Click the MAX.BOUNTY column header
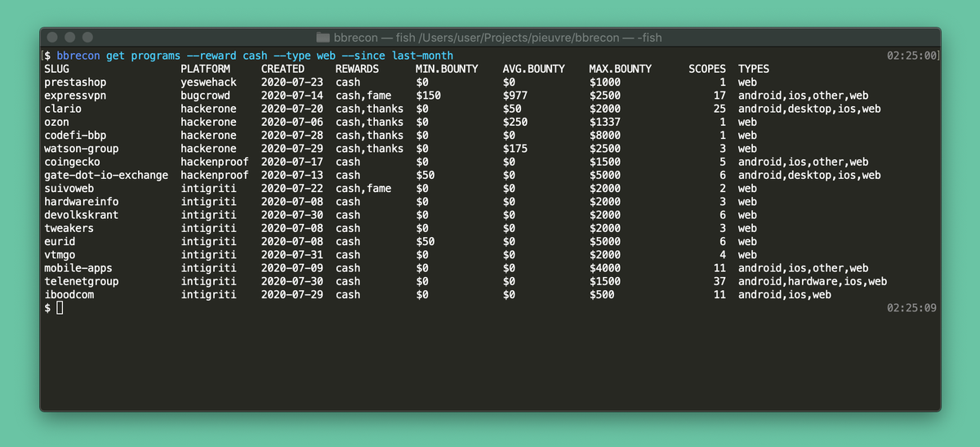Viewport: 980px width, 447px height. pyautogui.click(x=621, y=69)
